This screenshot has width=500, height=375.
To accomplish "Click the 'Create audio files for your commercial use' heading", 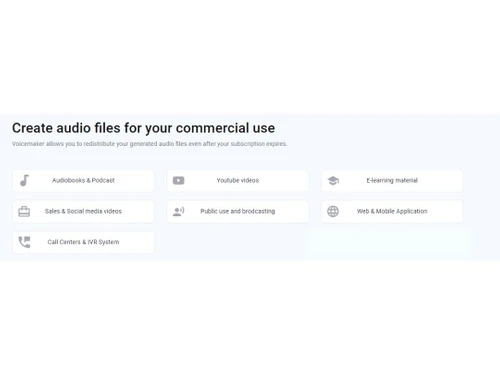I will point(144,128).
